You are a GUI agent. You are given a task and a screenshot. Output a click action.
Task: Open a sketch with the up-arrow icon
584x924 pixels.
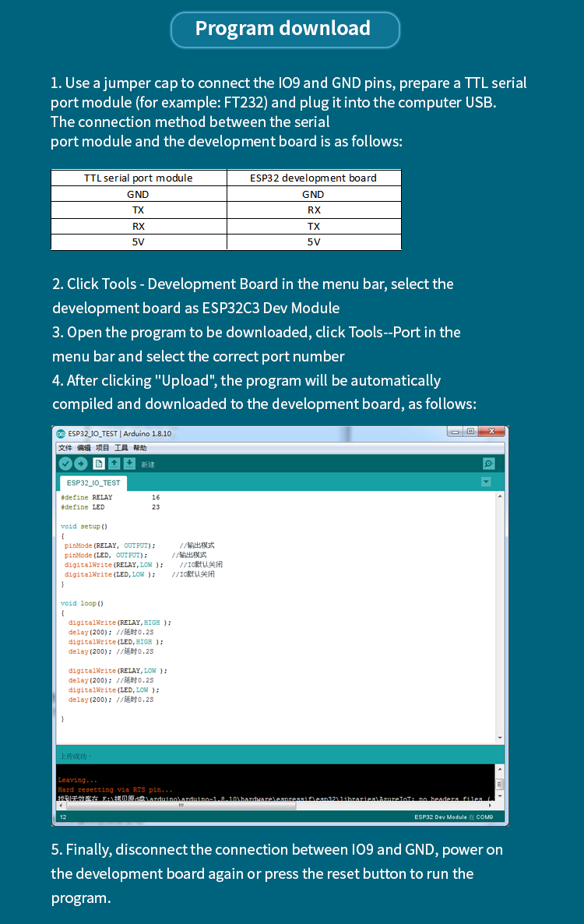point(114,464)
